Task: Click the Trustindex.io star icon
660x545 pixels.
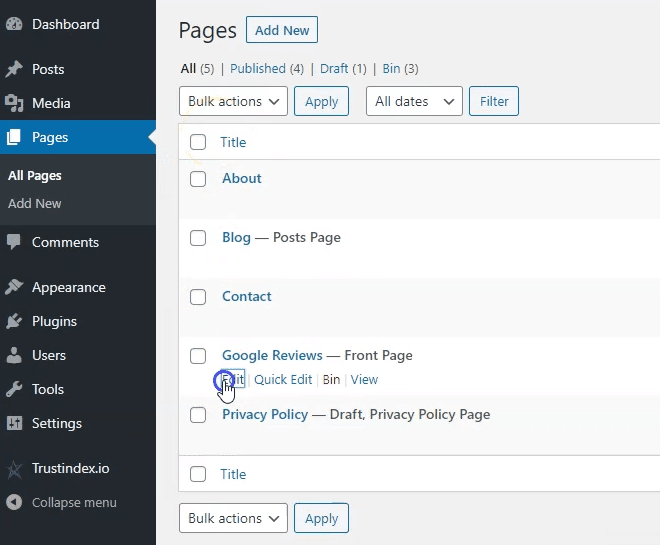Action: 14,470
